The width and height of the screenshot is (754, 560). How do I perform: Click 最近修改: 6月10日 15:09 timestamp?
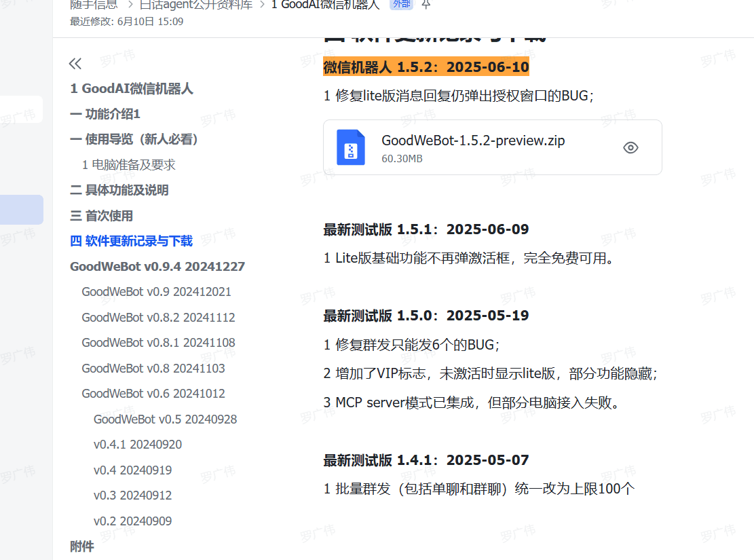(126, 22)
